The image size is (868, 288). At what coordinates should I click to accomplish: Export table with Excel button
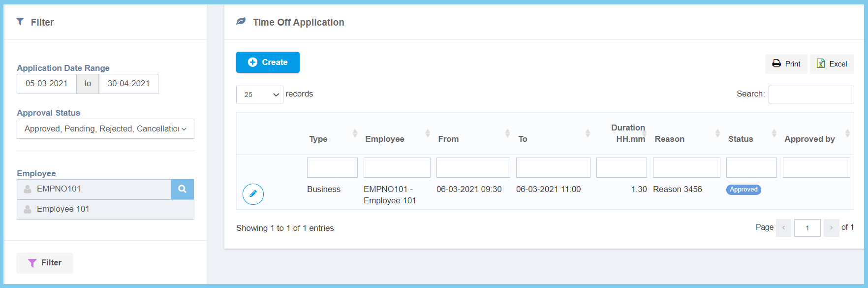[x=832, y=64]
